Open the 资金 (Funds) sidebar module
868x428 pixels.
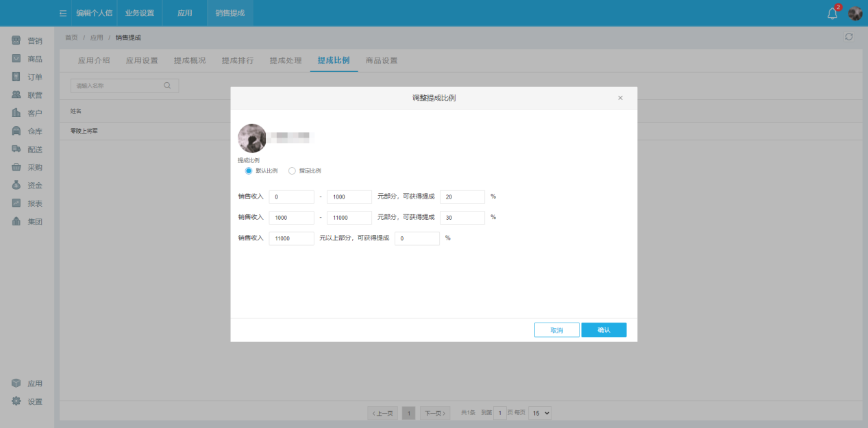click(x=26, y=184)
